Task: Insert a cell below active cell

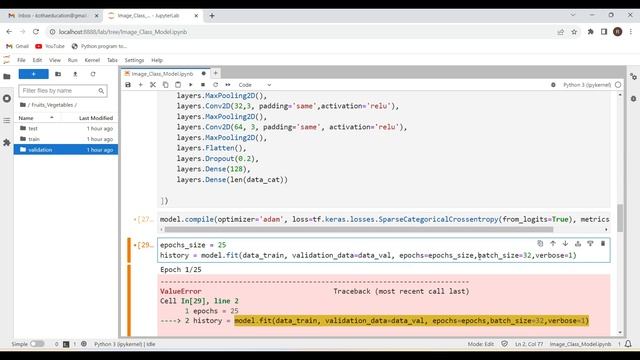Action: [590, 244]
